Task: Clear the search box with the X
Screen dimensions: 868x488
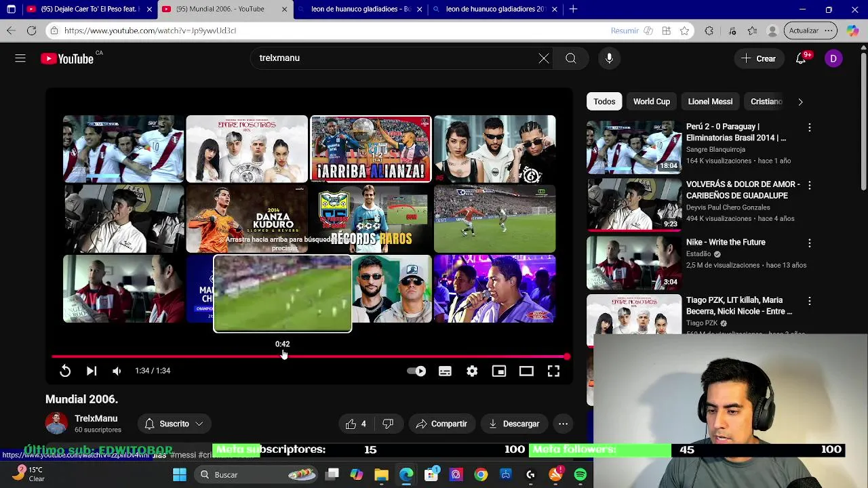Action: (544, 58)
